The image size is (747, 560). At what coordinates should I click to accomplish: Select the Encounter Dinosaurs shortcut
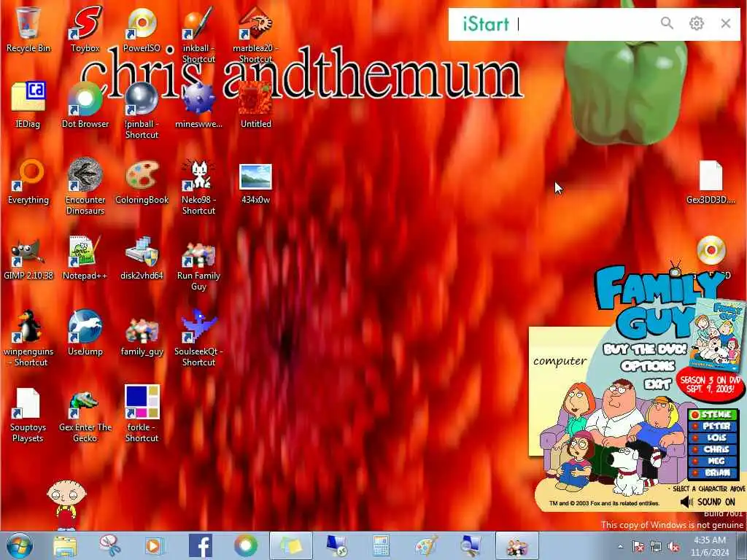pos(85,174)
